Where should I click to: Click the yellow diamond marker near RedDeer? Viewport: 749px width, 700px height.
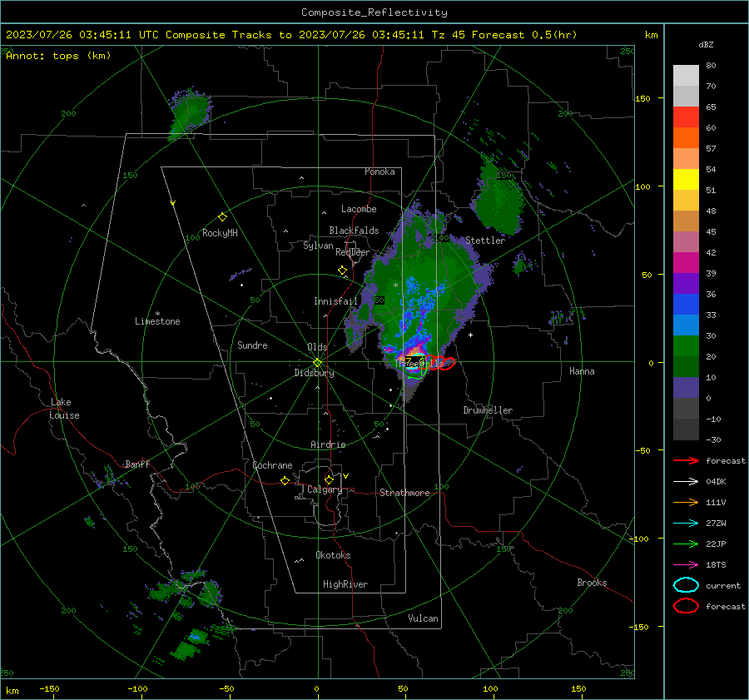click(x=342, y=271)
